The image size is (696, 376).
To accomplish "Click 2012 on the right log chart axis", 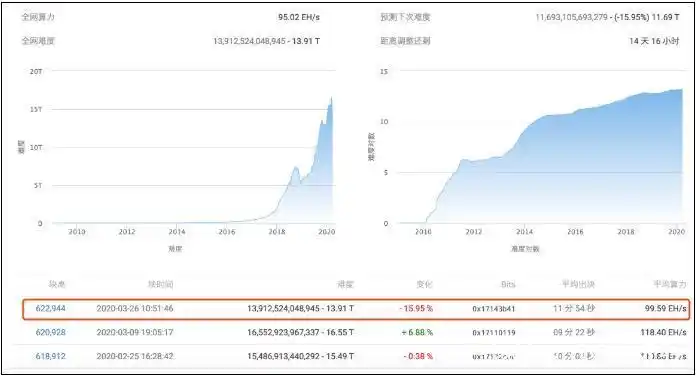I will [474, 232].
